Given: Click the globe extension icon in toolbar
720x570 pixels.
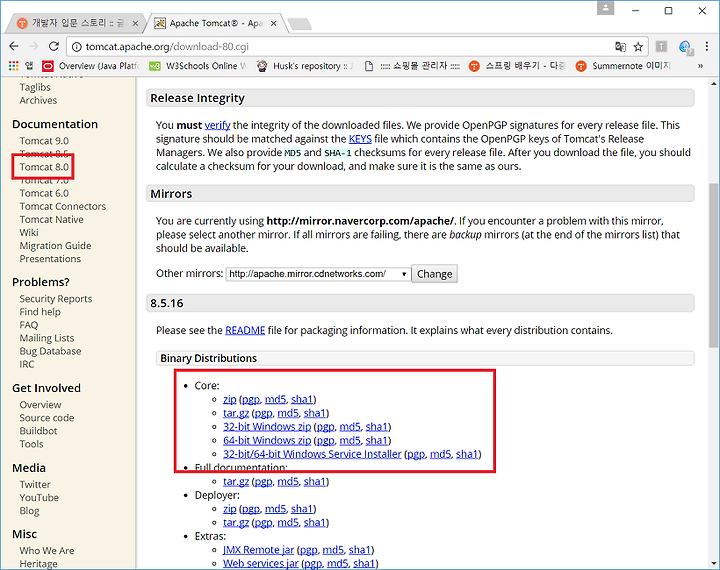Looking at the screenshot, I should (x=685, y=47).
